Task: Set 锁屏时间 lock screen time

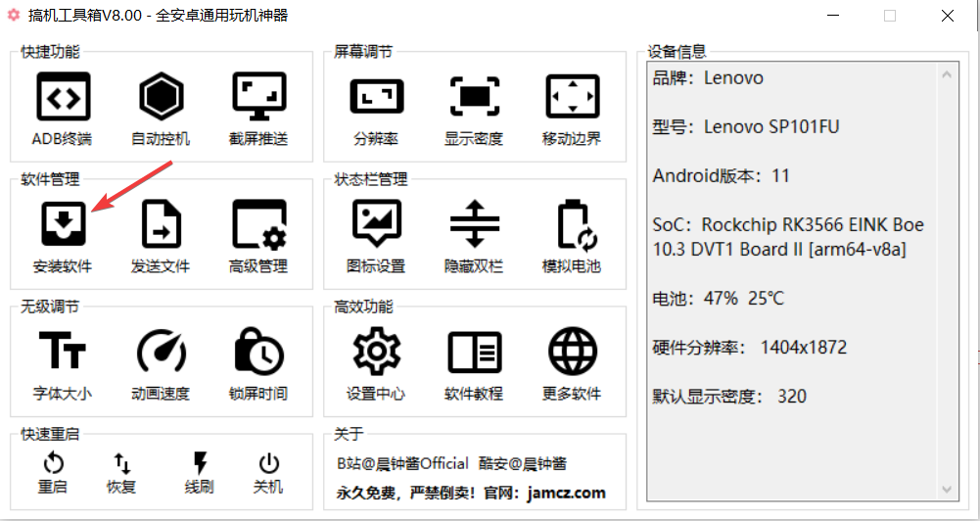Action: click(x=258, y=364)
